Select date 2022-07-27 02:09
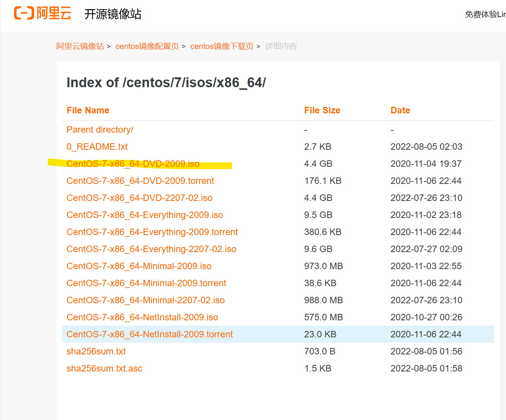Viewport: 506px width, 420px height. 426,249
